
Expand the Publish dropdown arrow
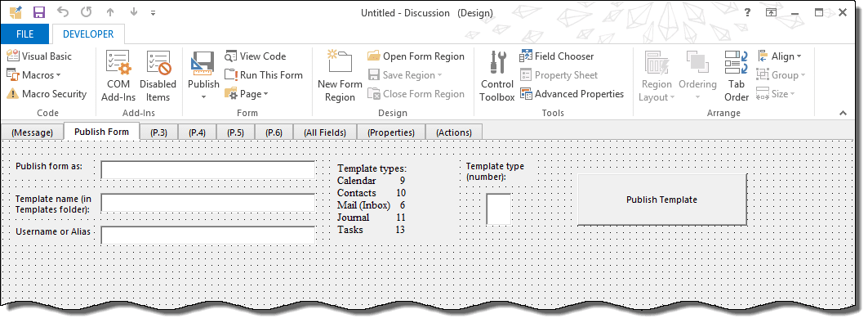point(203,97)
